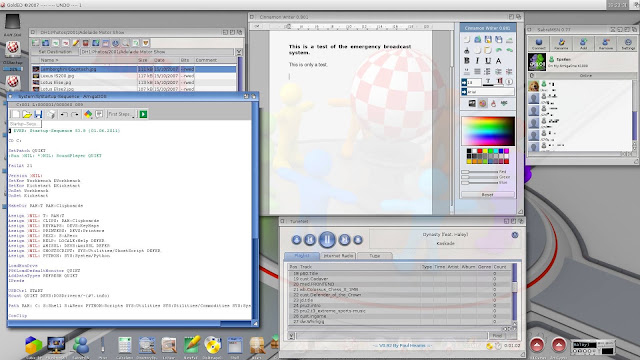This screenshot has height=360, width=640.
Task: Toggle Bold in Cinnamon Writer panel
Action: pos(467,60)
